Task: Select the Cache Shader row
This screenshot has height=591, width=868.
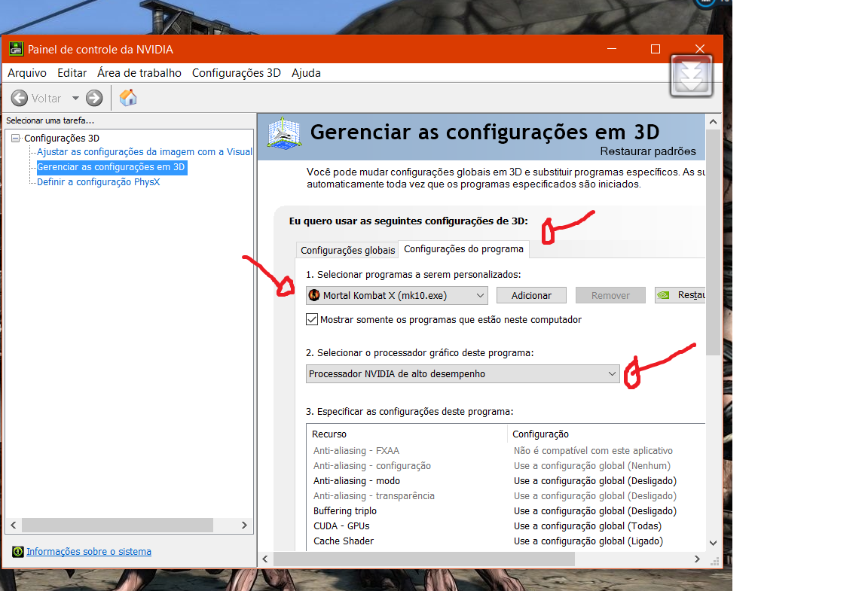Action: coord(506,541)
